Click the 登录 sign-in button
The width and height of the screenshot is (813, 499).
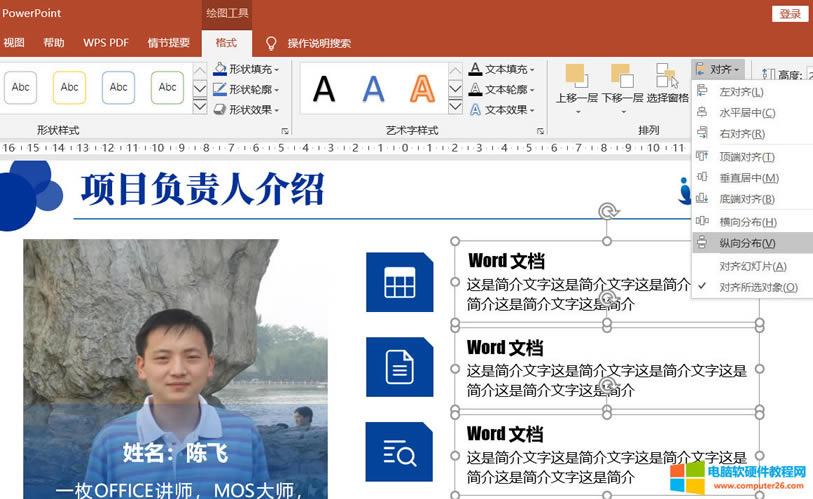click(x=790, y=13)
